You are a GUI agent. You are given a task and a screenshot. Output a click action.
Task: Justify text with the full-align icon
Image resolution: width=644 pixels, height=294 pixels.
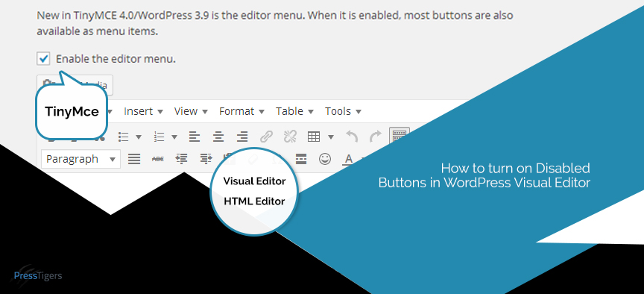[134, 159]
